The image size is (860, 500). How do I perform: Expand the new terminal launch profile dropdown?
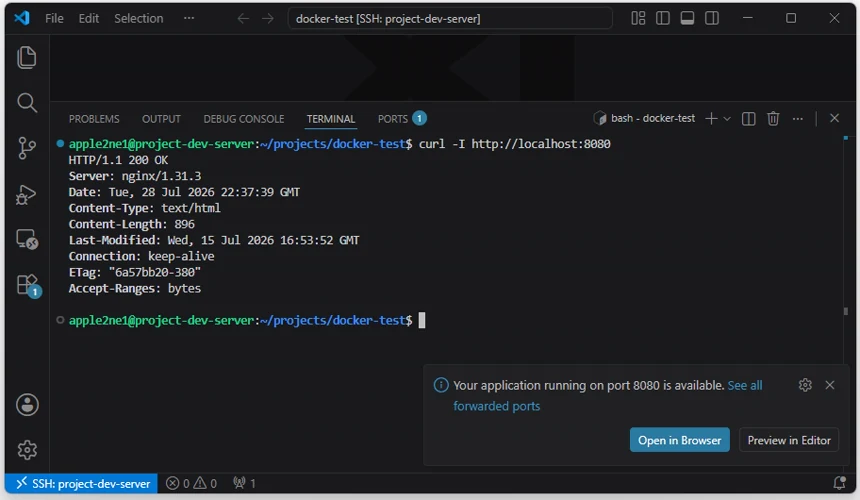pyautogui.click(x=727, y=119)
